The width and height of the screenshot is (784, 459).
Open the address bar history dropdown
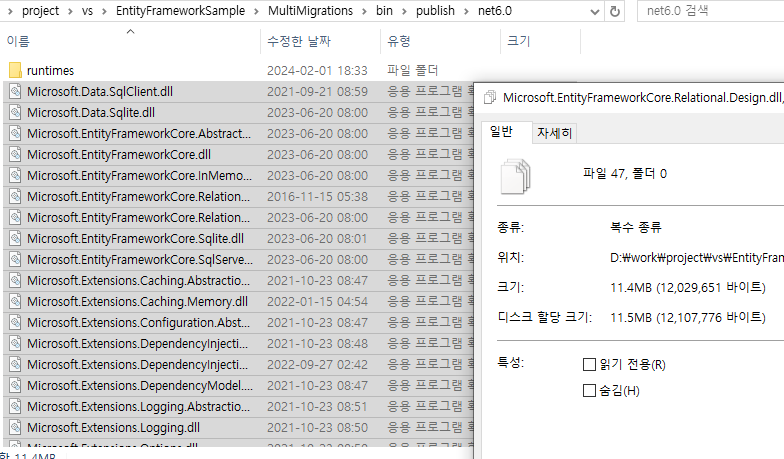594,12
